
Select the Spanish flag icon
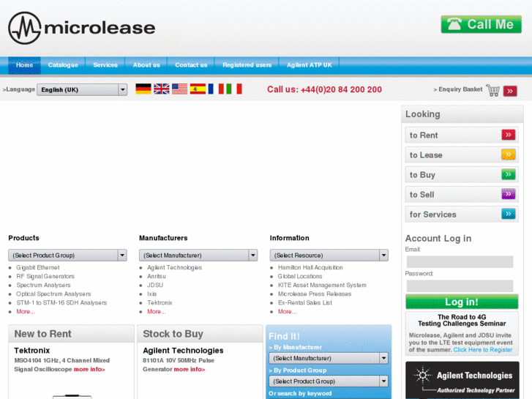tap(198, 89)
